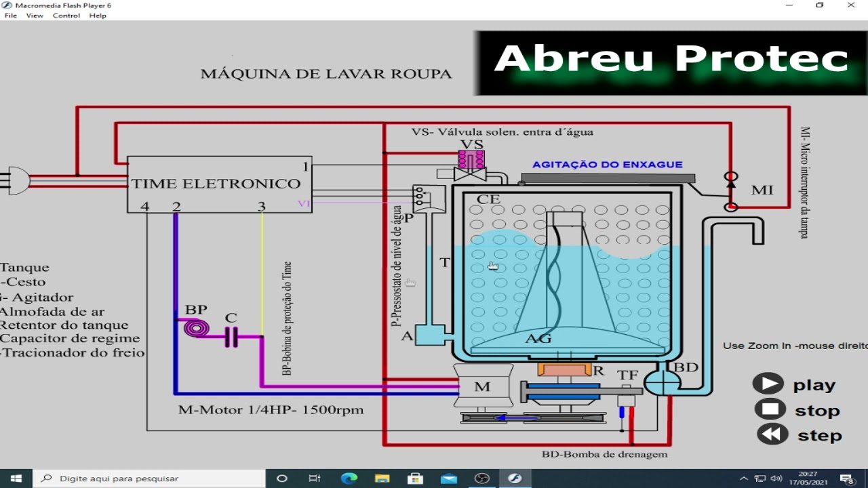
Task: Click the machine lid bar
Action: click(608, 178)
